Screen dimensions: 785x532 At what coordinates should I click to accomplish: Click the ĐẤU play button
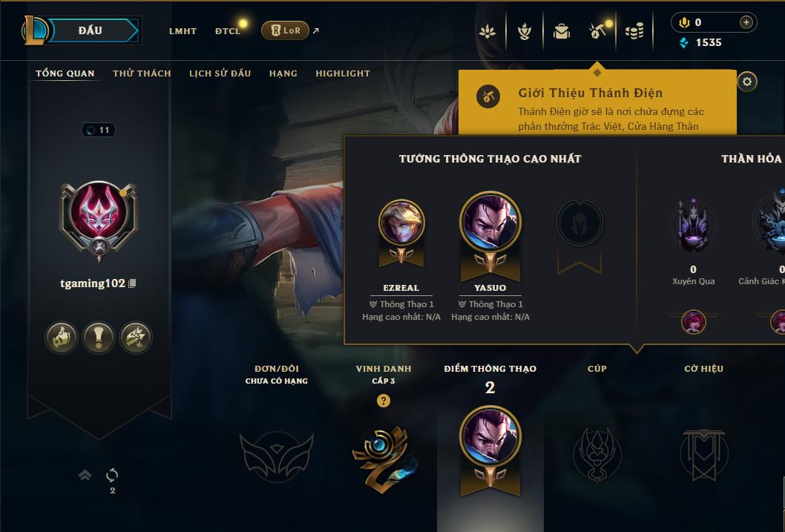click(90, 30)
